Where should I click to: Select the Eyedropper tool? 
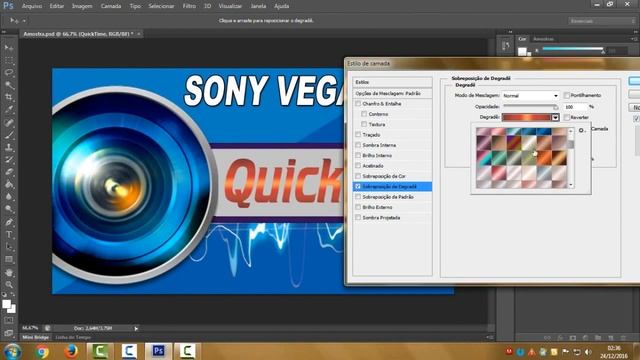[x=9, y=109]
